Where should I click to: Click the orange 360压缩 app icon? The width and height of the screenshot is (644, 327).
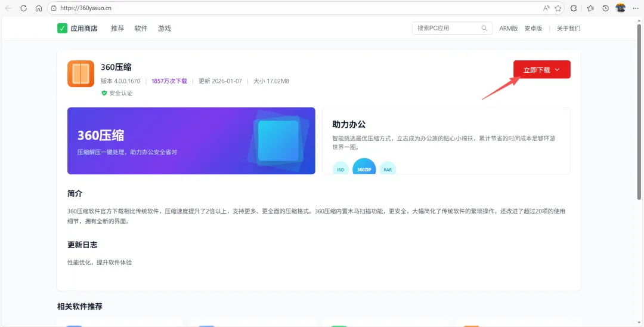pyautogui.click(x=81, y=74)
